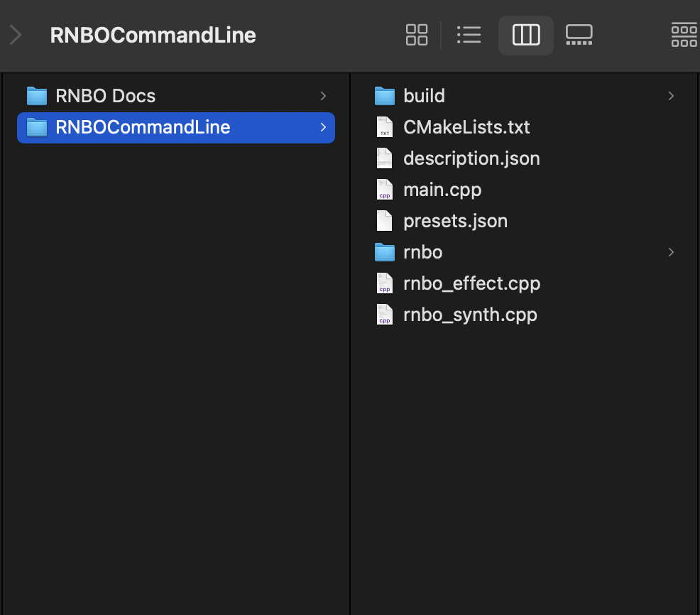
Task: Click the RNBOCommandLine chevron in the sidebar
Action: 323,128
